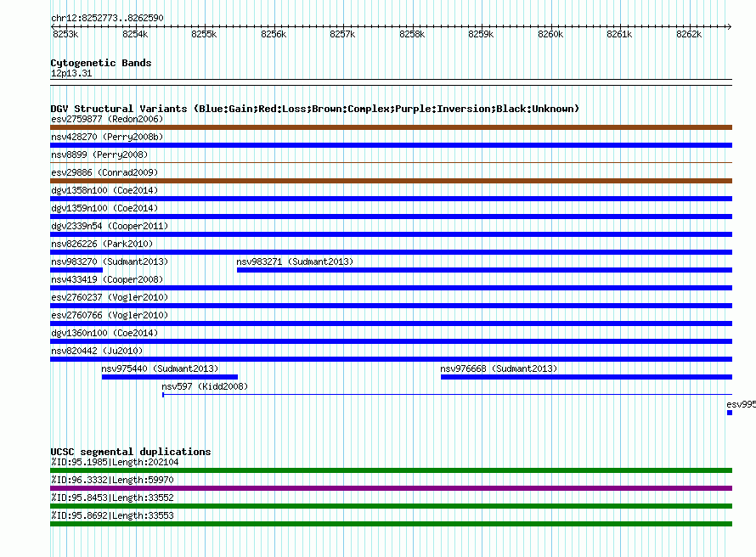Click the dgv2339n54 (Cooper2011) variant label
Screen dimensions: 756x557
[x=110, y=226]
